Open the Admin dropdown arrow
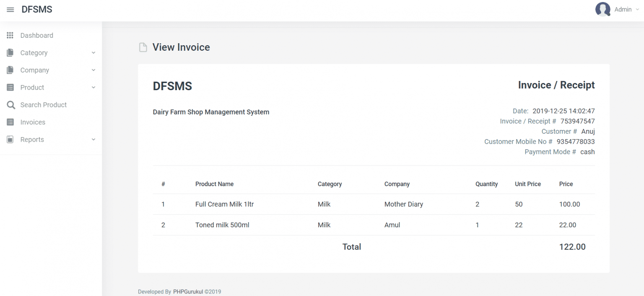 637,9
